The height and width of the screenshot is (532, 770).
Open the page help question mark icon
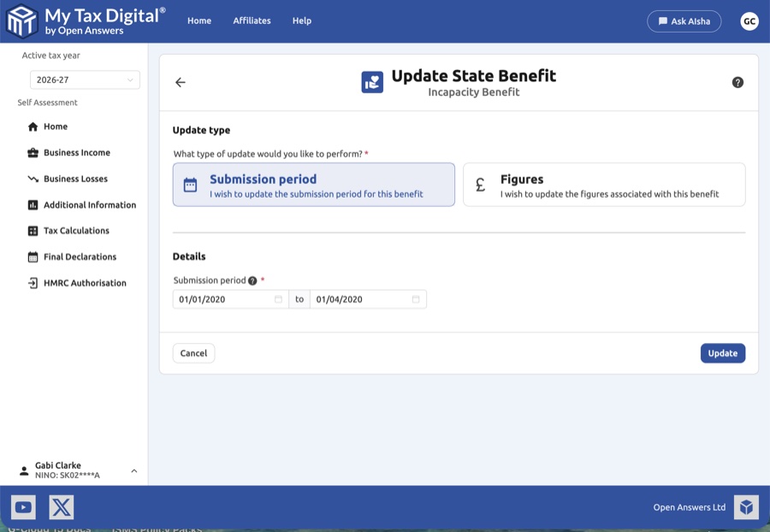point(737,83)
